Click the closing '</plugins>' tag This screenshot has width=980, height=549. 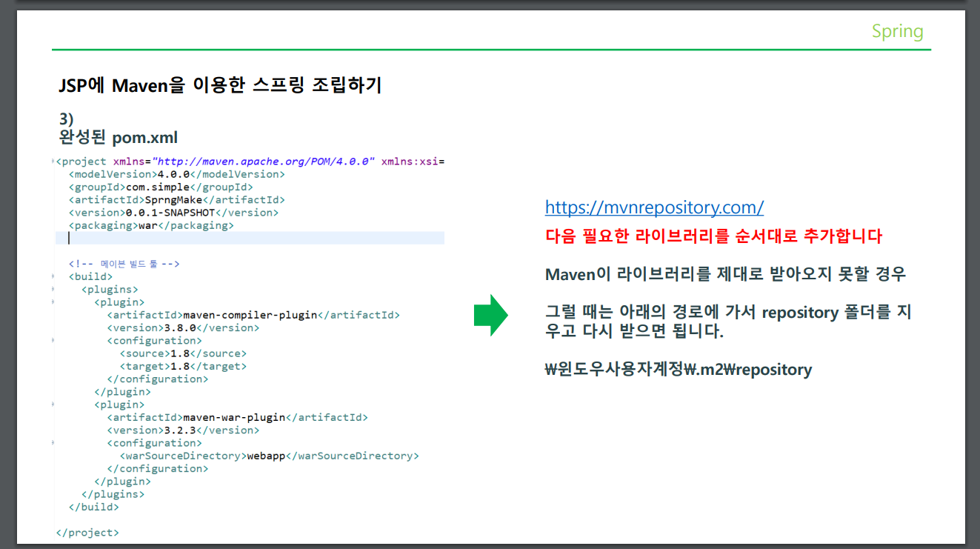(x=113, y=494)
